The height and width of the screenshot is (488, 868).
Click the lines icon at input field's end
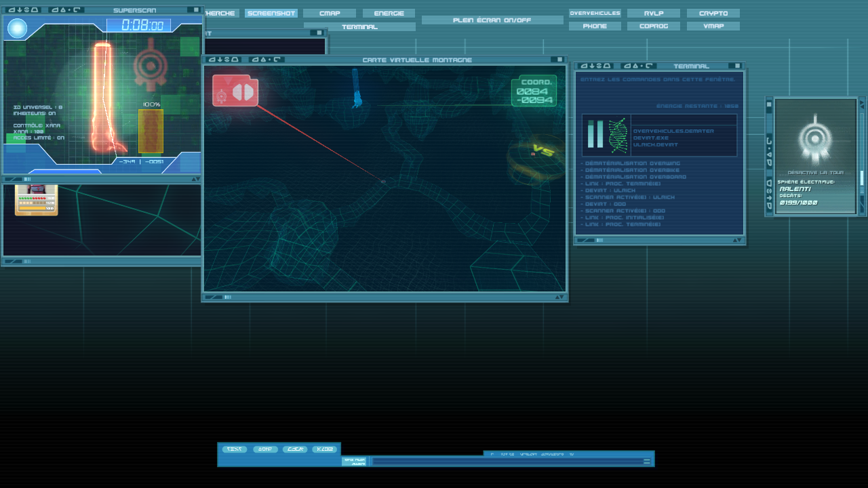647,462
